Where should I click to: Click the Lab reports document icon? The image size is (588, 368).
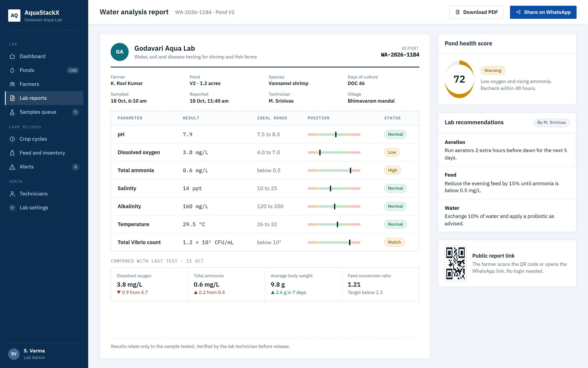pos(12,98)
